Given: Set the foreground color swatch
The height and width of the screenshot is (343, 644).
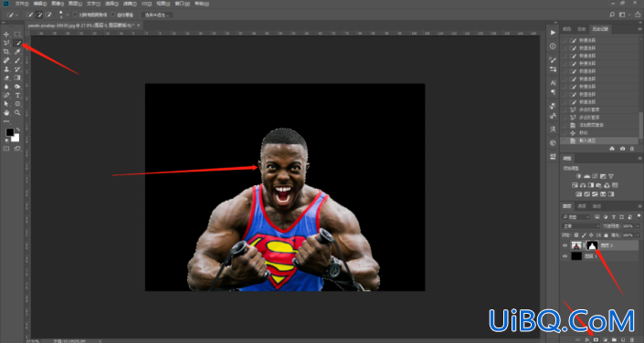Looking at the screenshot, I should 9,132.
